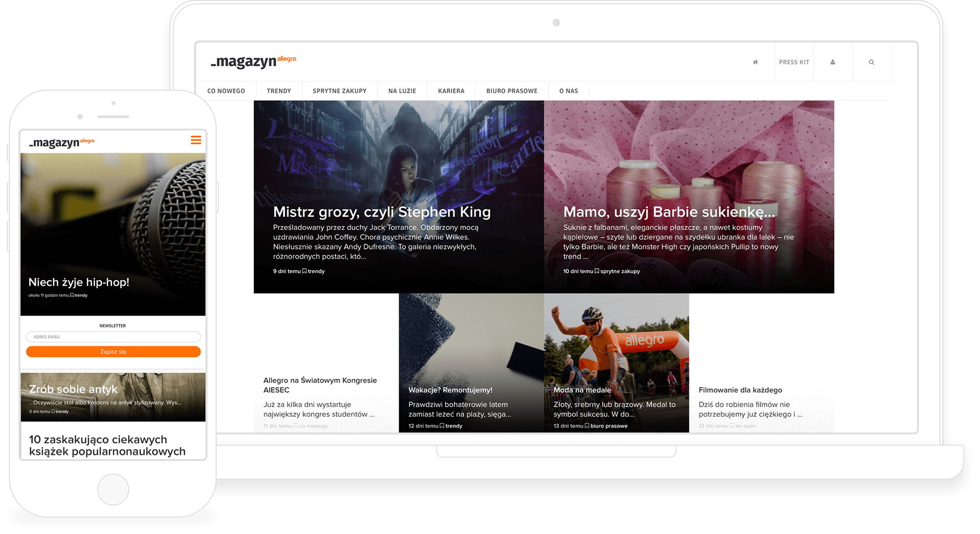Click the home icon in header

tap(755, 62)
